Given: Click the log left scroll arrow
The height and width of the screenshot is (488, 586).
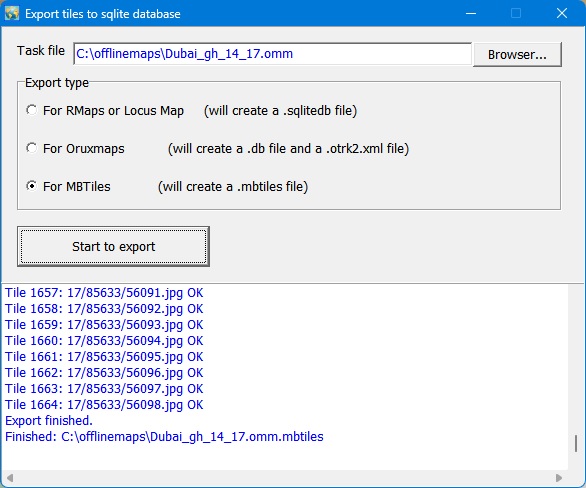Looking at the screenshot, I should [x=10, y=478].
